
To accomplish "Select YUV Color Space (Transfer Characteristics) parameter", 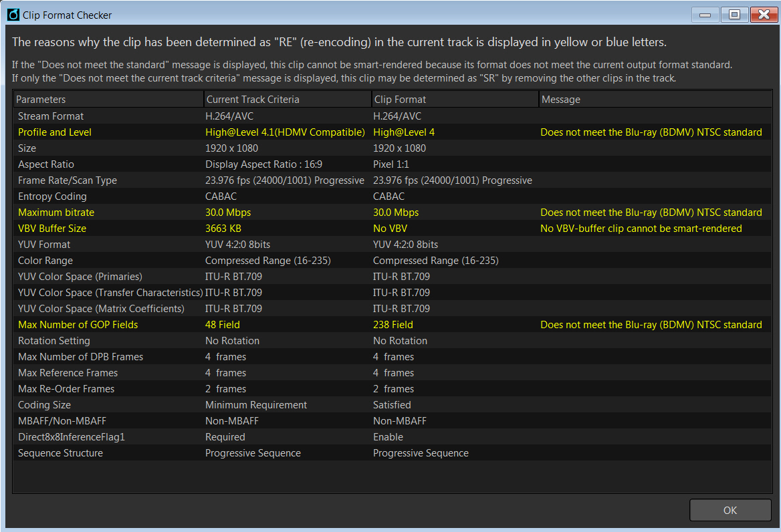I will [110, 293].
